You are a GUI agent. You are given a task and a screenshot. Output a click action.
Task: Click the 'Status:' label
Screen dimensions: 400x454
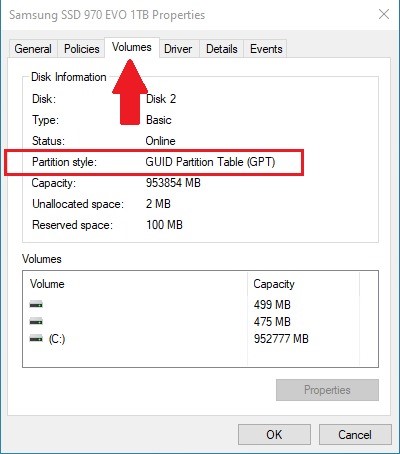pyautogui.click(x=48, y=141)
